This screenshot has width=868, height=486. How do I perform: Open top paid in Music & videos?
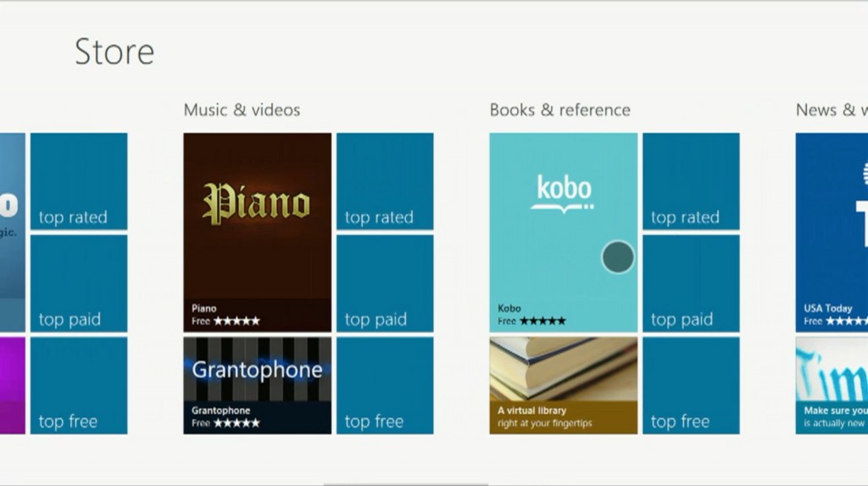(x=385, y=284)
